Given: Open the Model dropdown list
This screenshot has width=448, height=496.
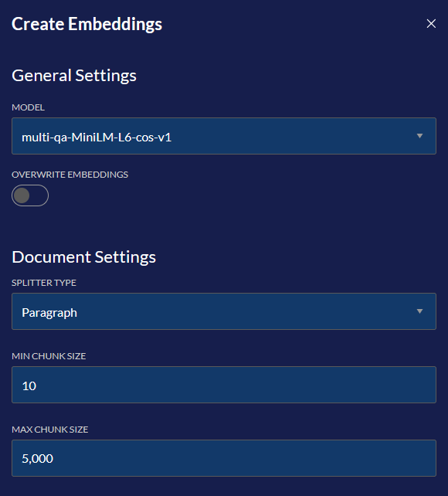Looking at the screenshot, I should [224, 136].
